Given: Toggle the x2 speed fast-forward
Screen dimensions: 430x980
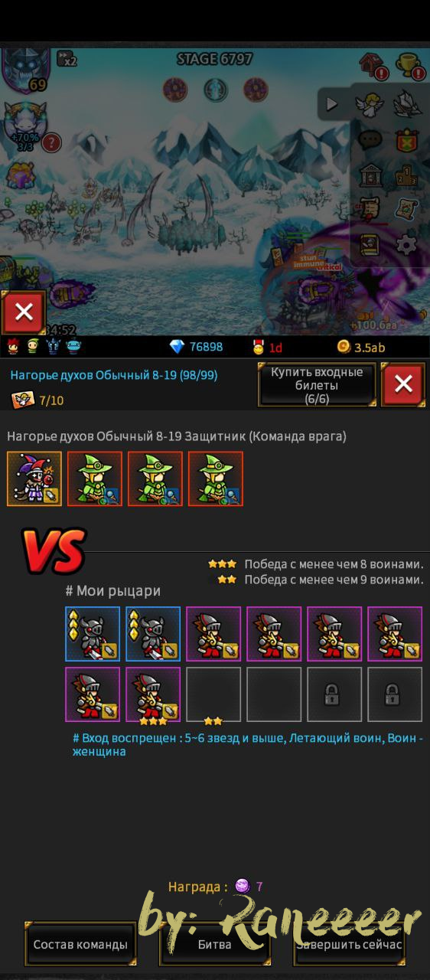Looking at the screenshot, I should pos(67,58).
